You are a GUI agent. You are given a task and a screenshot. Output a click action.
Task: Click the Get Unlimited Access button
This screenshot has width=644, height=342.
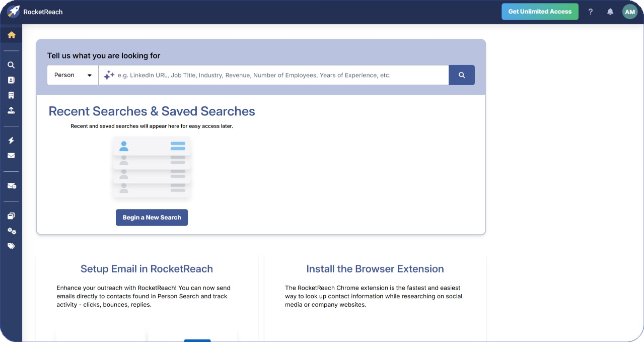coord(540,12)
